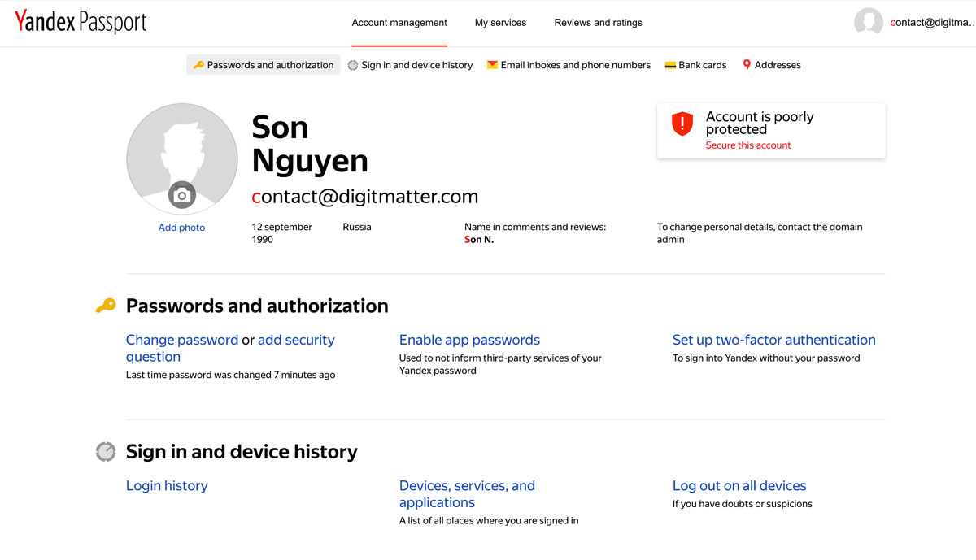The width and height of the screenshot is (976, 560).
Task: Click Log out on all devices
Action: pos(739,485)
